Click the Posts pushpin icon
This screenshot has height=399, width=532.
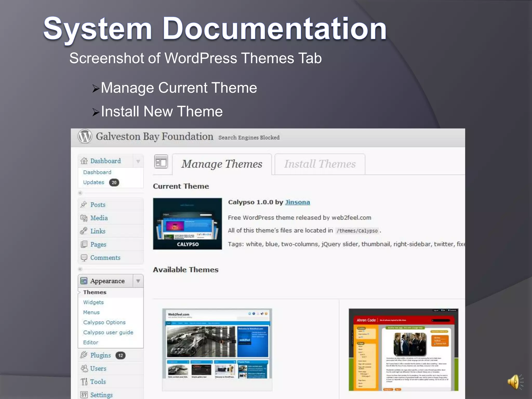coord(84,204)
